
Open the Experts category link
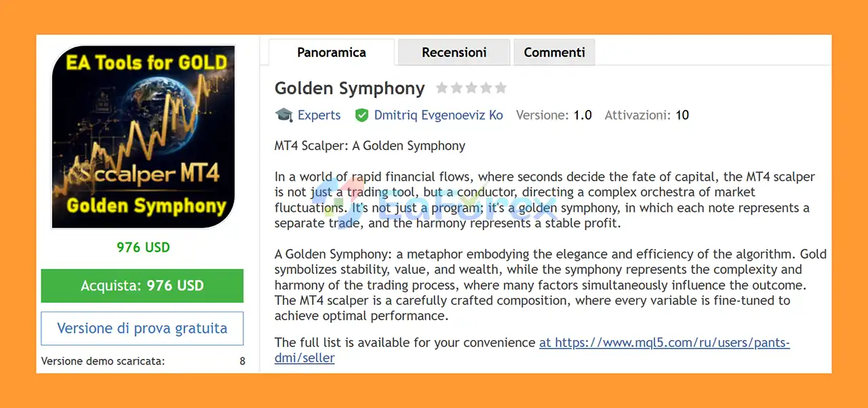pyautogui.click(x=319, y=115)
